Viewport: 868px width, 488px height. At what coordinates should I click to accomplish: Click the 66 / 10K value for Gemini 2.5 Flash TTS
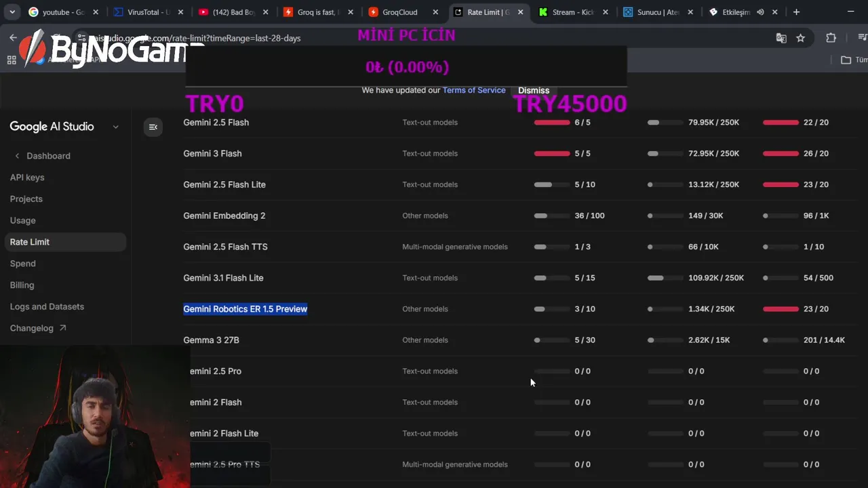click(703, 247)
